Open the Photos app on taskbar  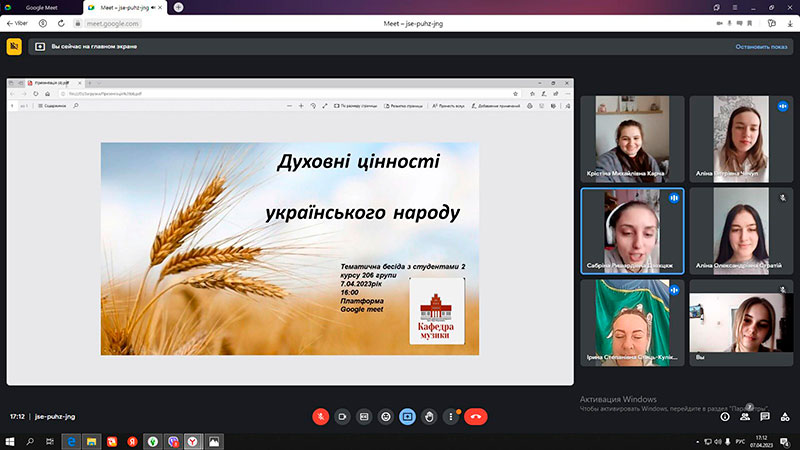tap(214, 441)
